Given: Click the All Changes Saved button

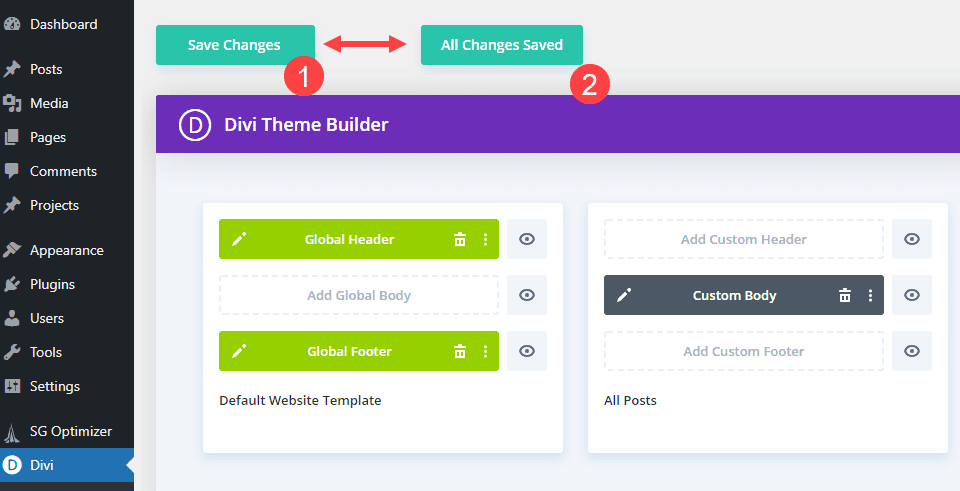Looking at the screenshot, I should (501, 45).
